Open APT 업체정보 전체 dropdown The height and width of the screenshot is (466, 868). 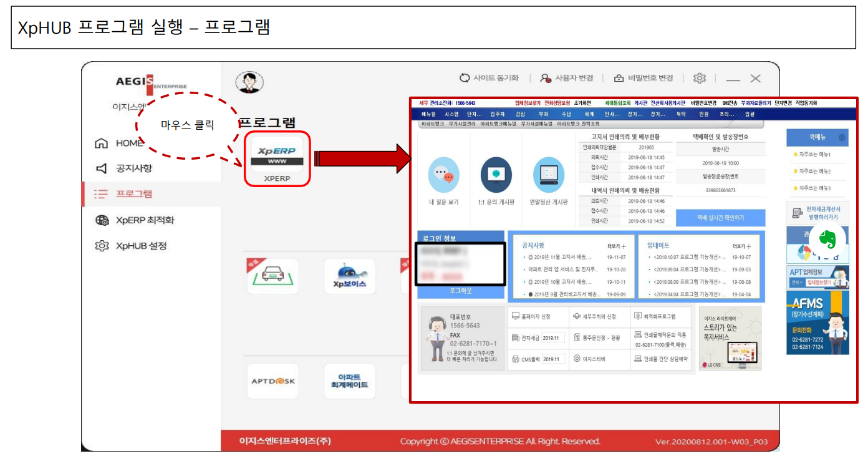(x=796, y=283)
